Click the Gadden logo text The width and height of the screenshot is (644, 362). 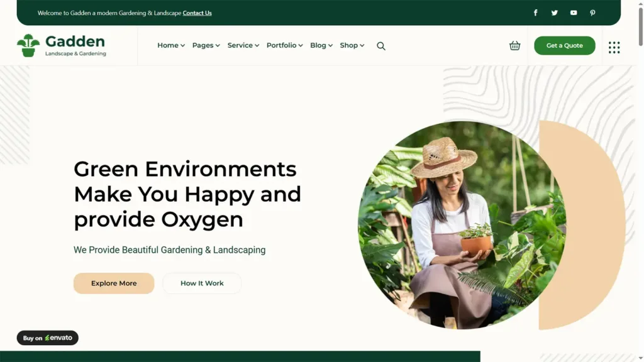pyautogui.click(x=75, y=41)
